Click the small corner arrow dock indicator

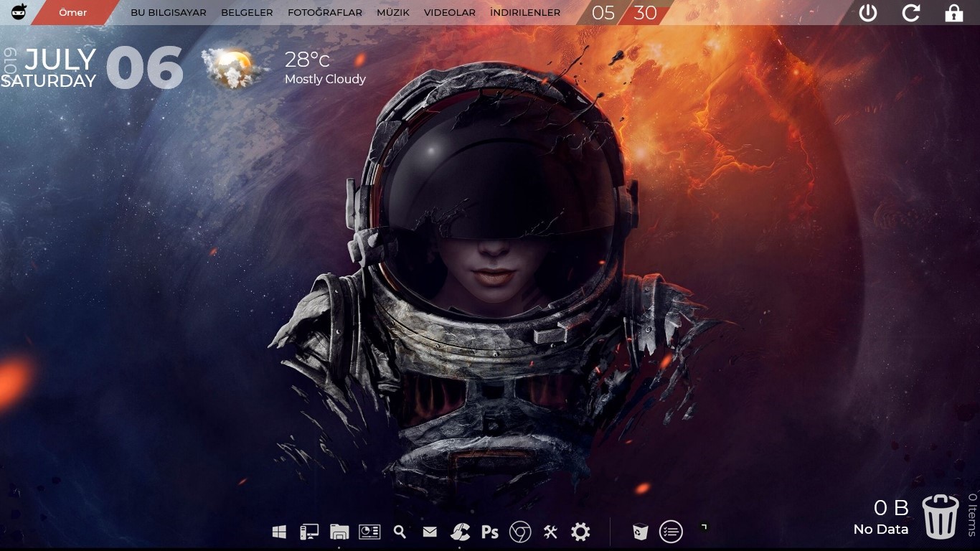(x=705, y=527)
